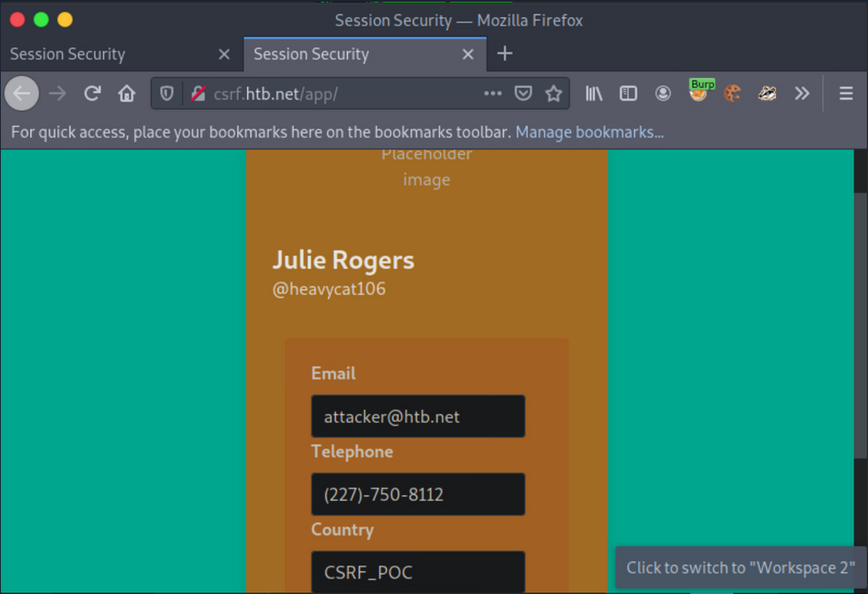Viewport: 868px width, 594px height.
Task: Click the Manage bookmarks link
Action: [589, 133]
